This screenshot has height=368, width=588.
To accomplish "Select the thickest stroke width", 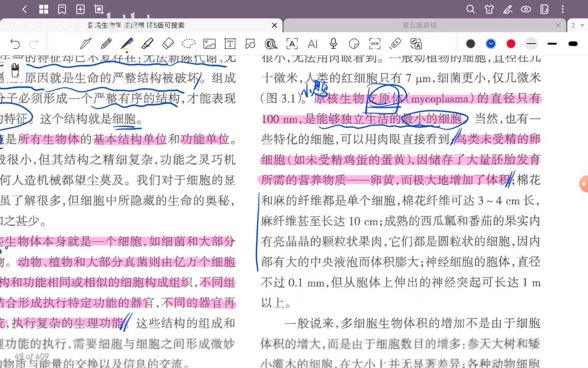I will pos(573,44).
